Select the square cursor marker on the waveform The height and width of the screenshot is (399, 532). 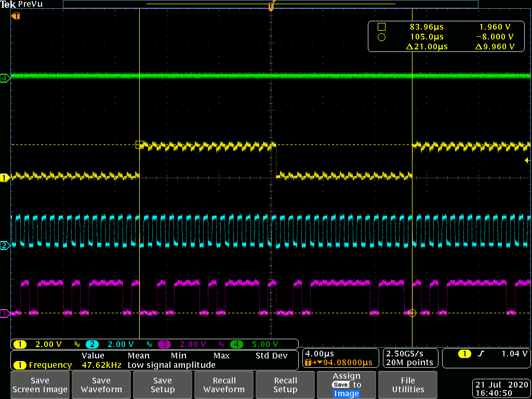(139, 144)
